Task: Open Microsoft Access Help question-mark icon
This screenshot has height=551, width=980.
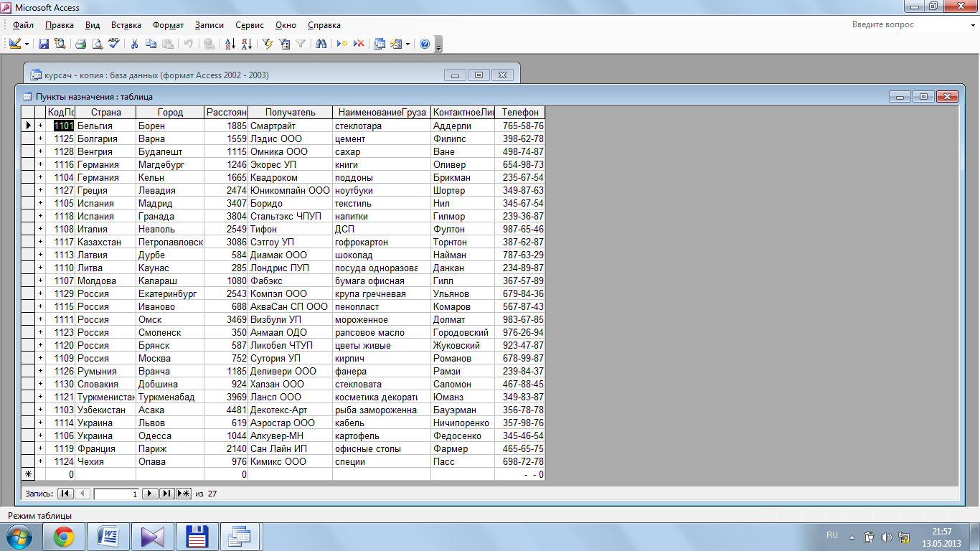Action: [425, 44]
